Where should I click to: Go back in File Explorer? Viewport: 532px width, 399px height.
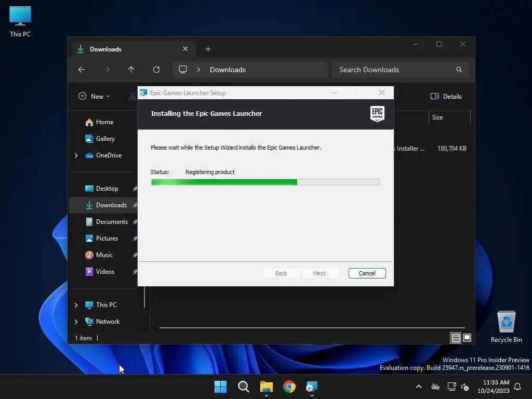point(82,70)
